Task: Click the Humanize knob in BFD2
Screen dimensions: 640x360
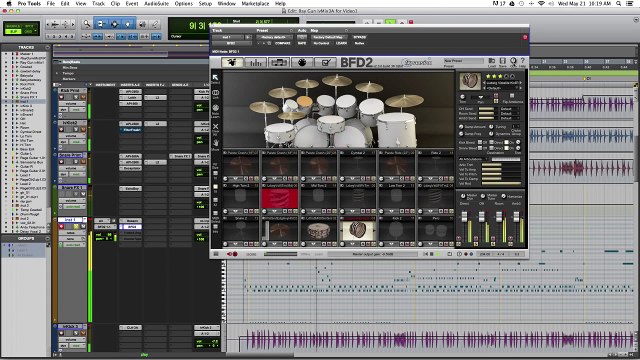Action: pos(503,196)
